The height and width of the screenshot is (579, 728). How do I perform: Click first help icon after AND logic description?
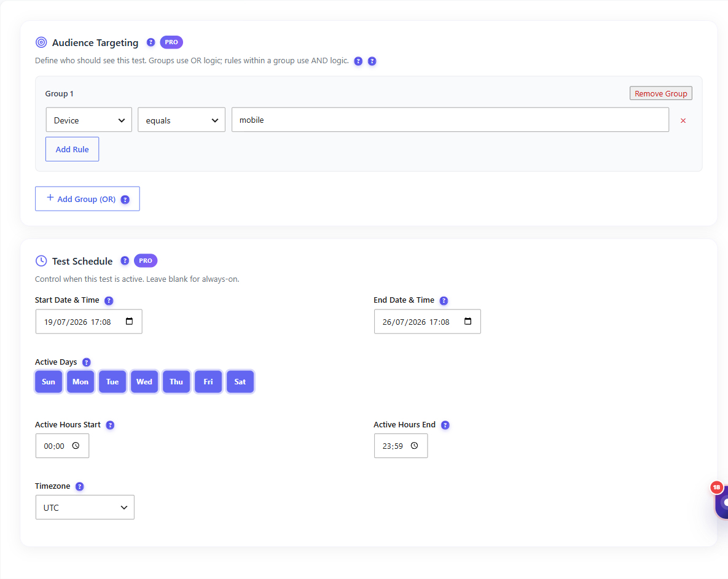[x=358, y=61]
